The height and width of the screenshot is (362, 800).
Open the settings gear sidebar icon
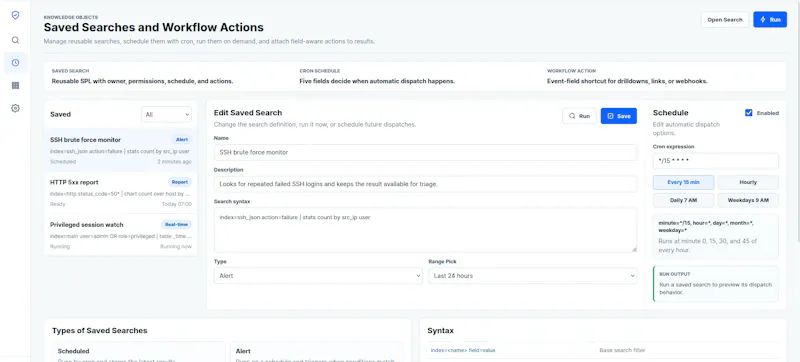(x=15, y=108)
